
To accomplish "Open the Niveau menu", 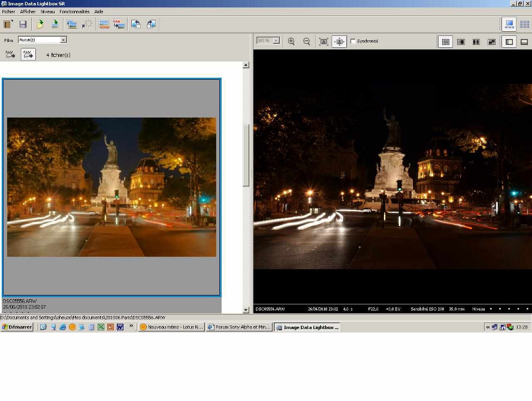I will click(47, 11).
